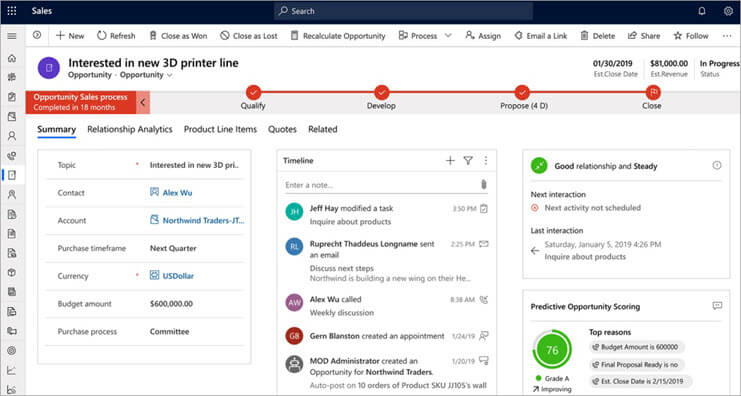Click Close as Lost
741x396 pixels.
[249, 36]
